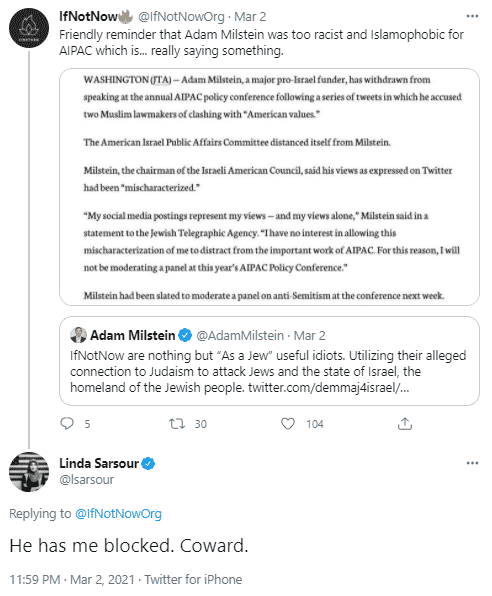
Task: Click the Linda Sarsour display name
Action: [x=99, y=463]
